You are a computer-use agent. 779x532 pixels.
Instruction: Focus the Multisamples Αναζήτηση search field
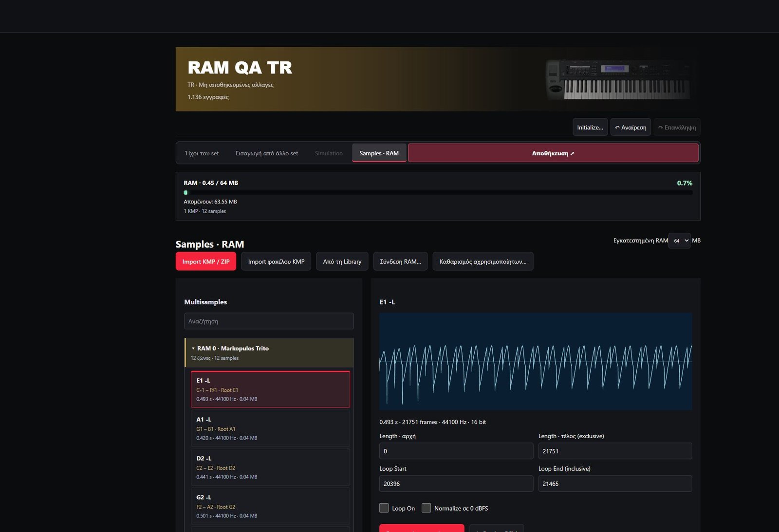(269, 321)
